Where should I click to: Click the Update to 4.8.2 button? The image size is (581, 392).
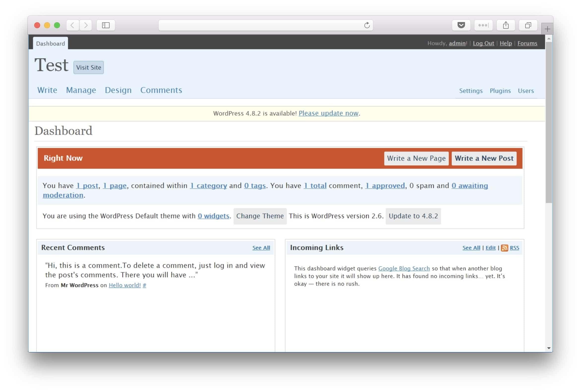click(x=413, y=216)
